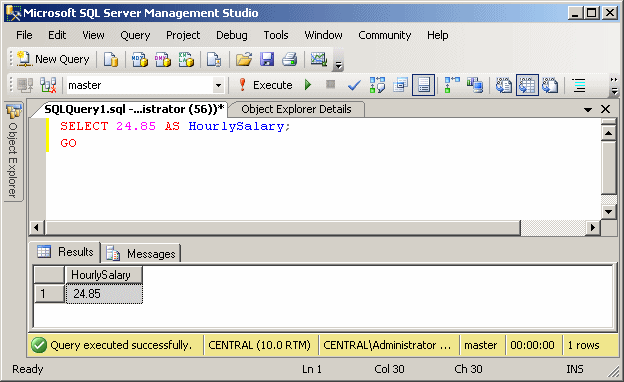Screen dimensions: 624x382
Task: Open the Query Options icon
Action: (x=400, y=85)
